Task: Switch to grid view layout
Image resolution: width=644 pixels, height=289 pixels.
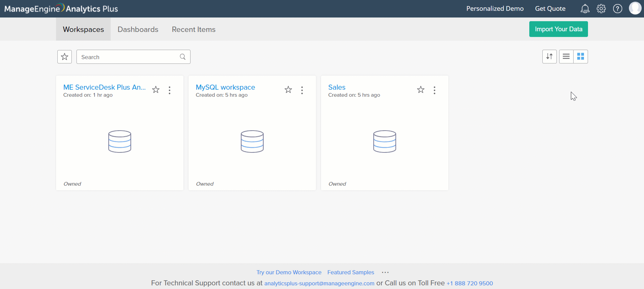Action: coord(581,56)
